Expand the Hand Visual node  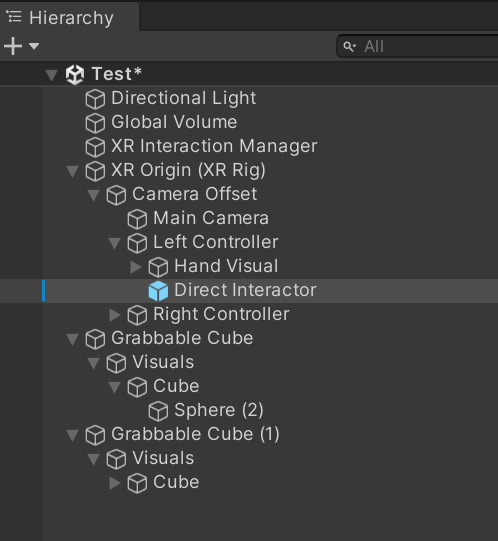click(x=136, y=267)
